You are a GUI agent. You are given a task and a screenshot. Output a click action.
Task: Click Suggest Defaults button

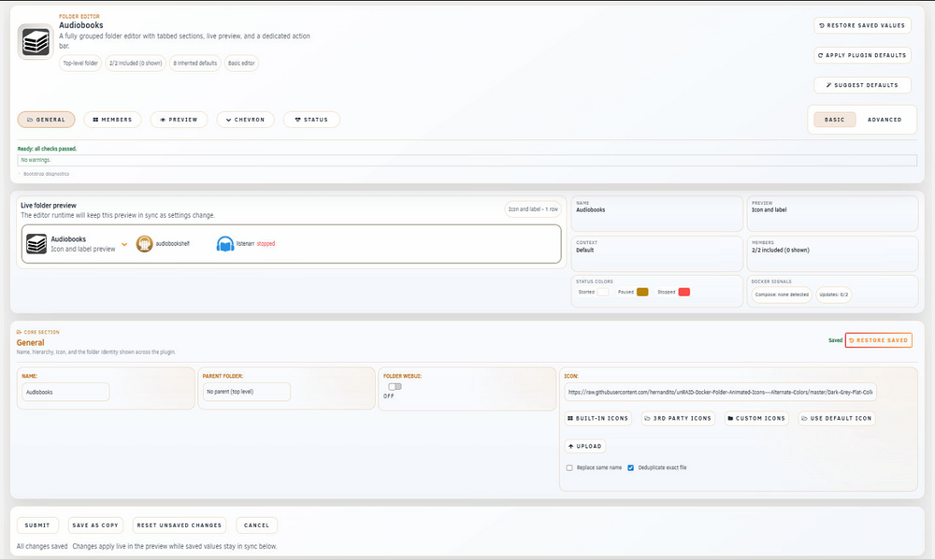(x=862, y=85)
